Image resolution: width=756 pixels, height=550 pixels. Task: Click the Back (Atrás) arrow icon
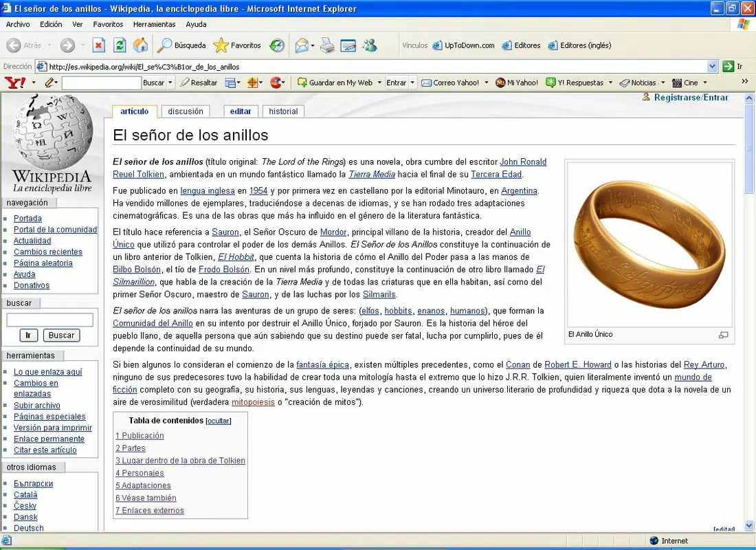pyautogui.click(x=14, y=45)
